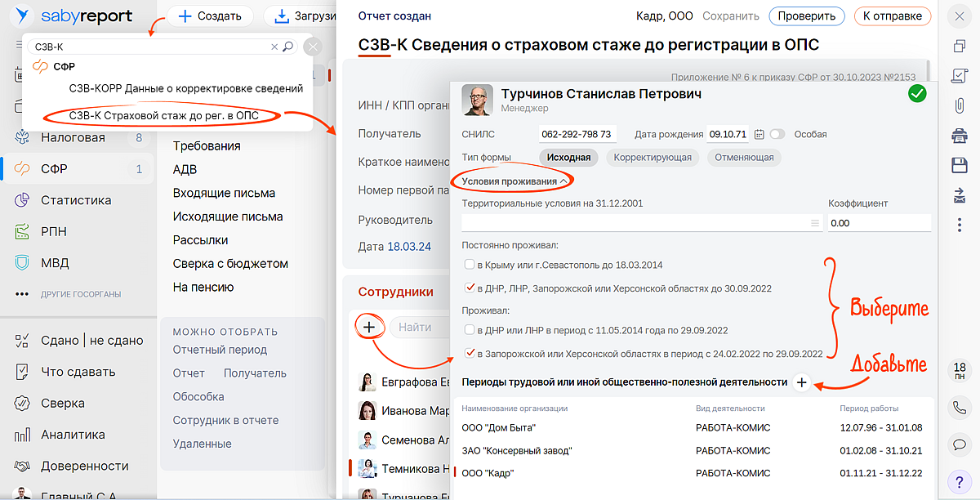Add a work period with plus icon
The width and height of the screenshot is (980, 500).
click(x=801, y=382)
